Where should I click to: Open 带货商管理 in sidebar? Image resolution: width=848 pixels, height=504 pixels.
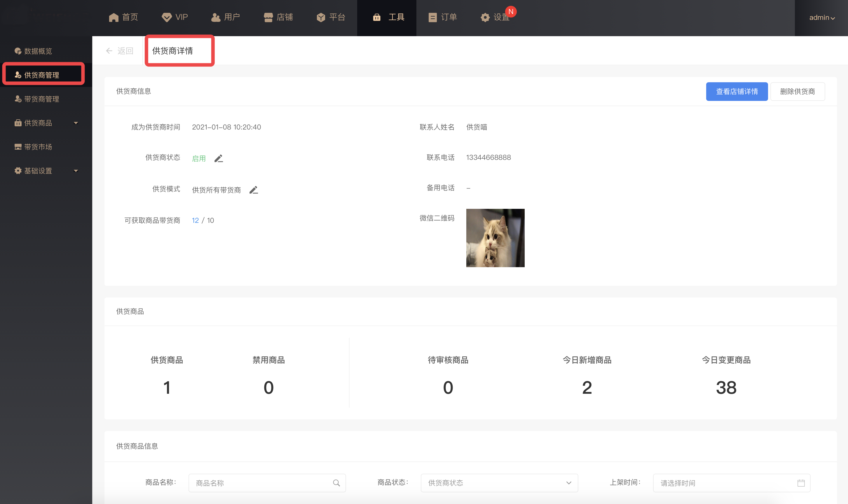click(41, 99)
